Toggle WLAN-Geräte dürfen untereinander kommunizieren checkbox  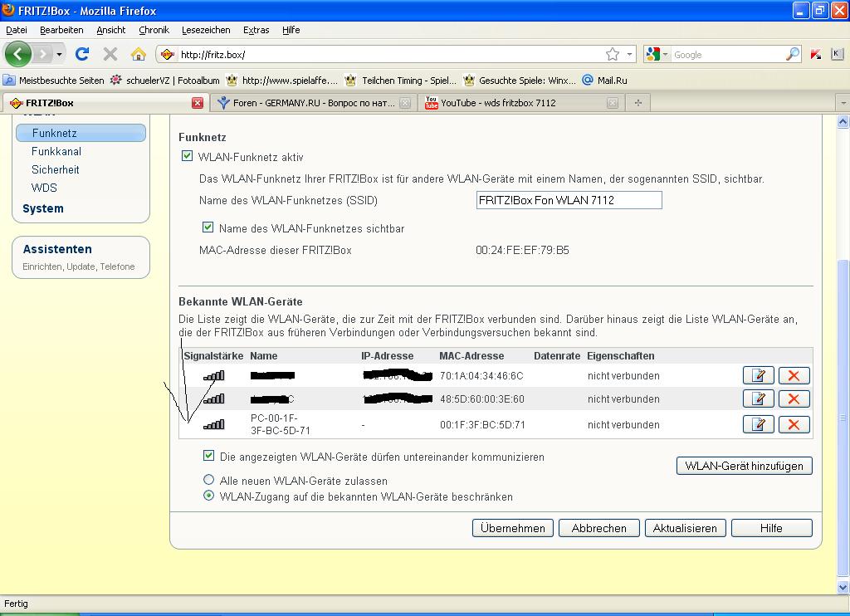click(x=208, y=456)
